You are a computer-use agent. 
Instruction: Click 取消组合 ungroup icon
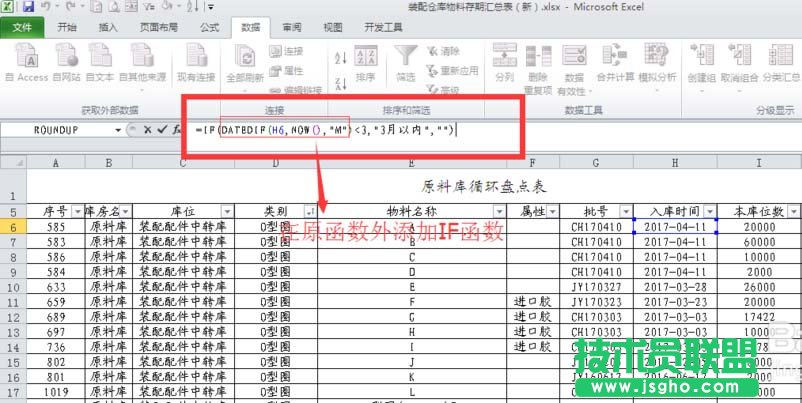point(740,66)
